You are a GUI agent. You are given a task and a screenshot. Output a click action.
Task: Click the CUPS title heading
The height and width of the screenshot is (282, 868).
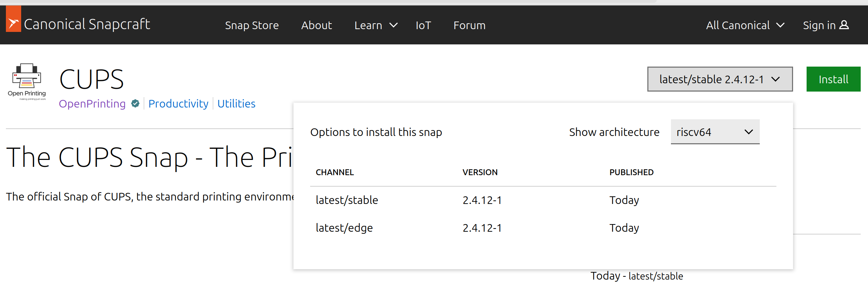pos(92,79)
